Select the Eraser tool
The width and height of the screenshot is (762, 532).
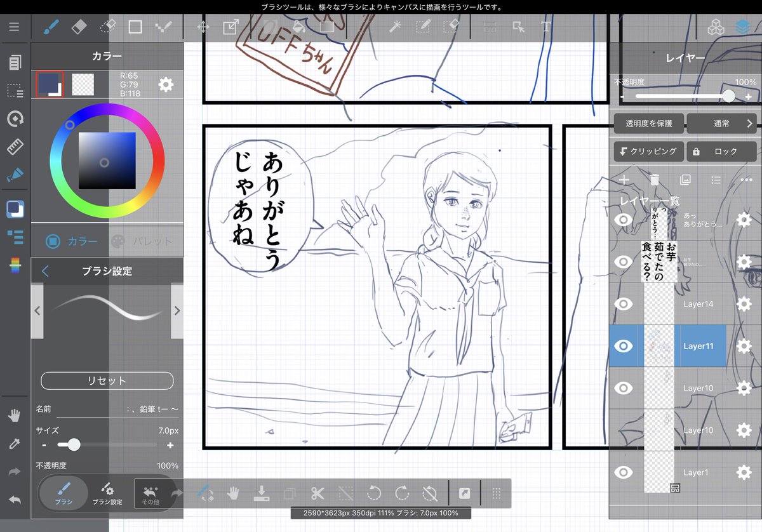point(79,27)
